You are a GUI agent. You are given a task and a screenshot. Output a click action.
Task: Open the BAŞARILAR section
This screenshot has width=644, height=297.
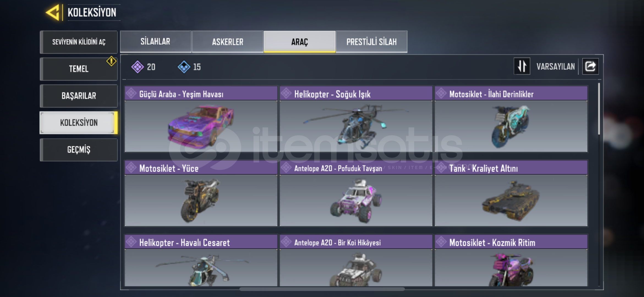coord(79,96)
